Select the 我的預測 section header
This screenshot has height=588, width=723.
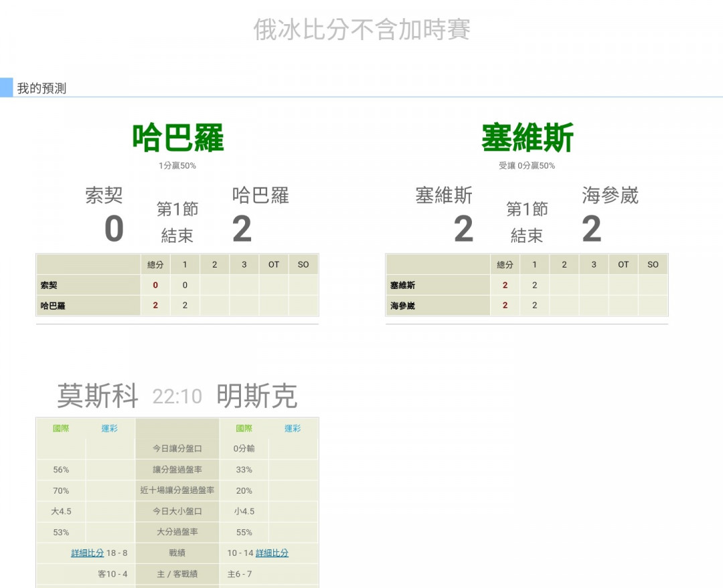42,88
